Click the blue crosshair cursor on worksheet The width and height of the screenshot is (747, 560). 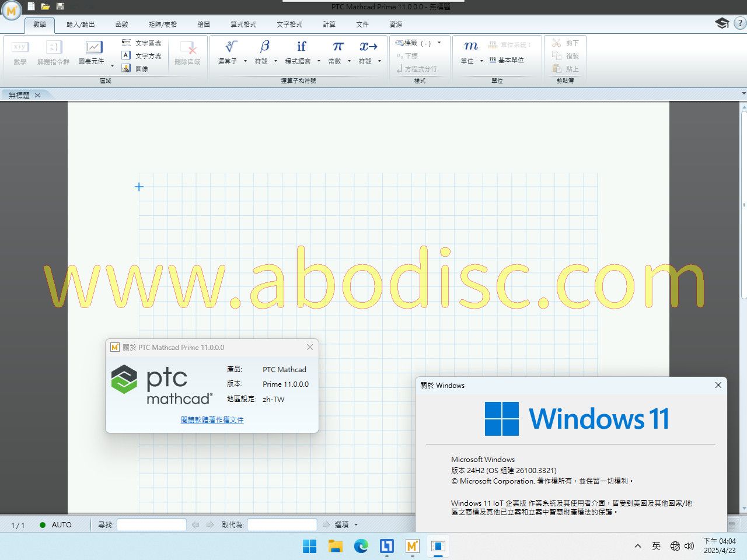[139, 187]
